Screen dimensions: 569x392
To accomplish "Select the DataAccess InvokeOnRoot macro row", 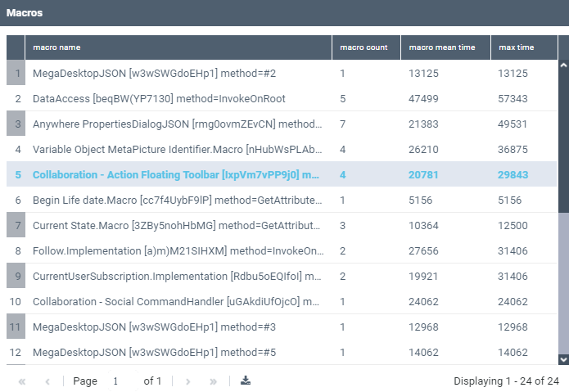I will click(178, 99).
